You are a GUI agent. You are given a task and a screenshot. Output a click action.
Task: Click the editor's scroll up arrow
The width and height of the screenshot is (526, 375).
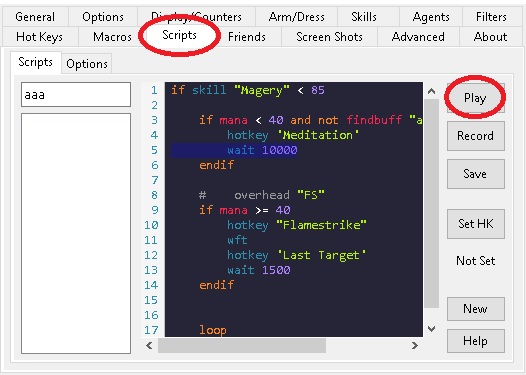[432, 91]
